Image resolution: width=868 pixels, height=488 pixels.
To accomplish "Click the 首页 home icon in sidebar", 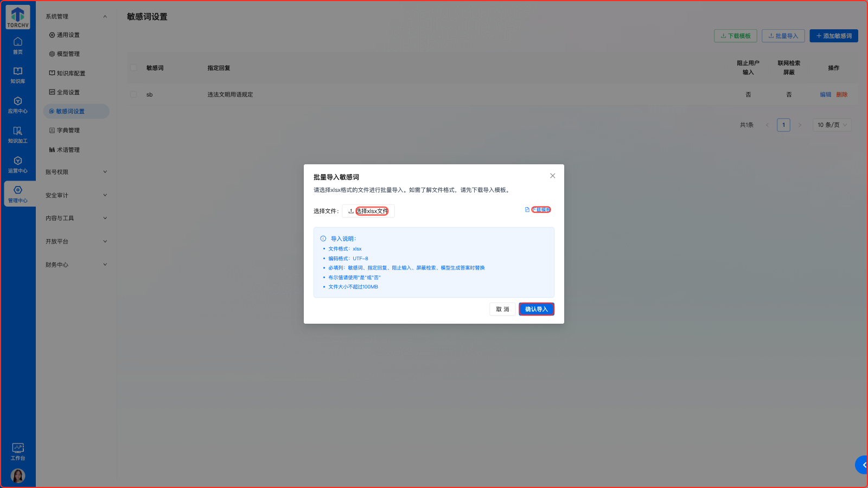I will coord(18,46).
